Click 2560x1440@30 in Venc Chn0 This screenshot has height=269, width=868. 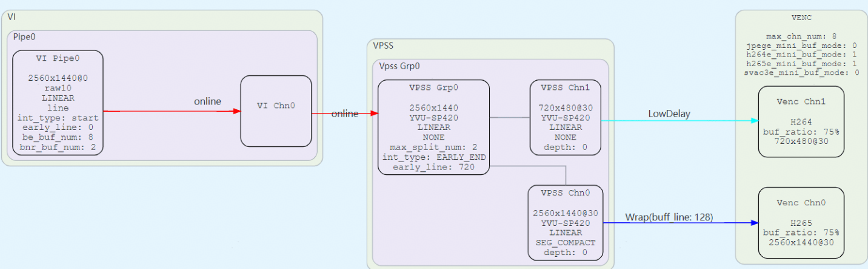[801, 242]
